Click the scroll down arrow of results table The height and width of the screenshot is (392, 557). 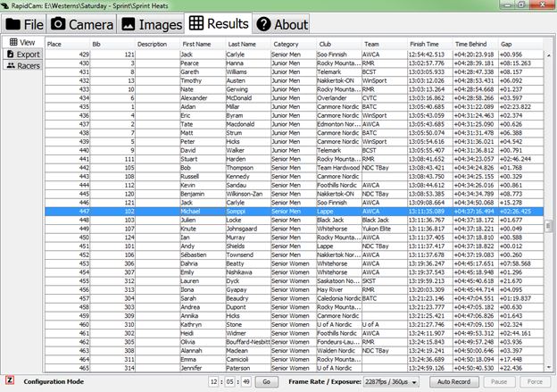coord(550,368)
